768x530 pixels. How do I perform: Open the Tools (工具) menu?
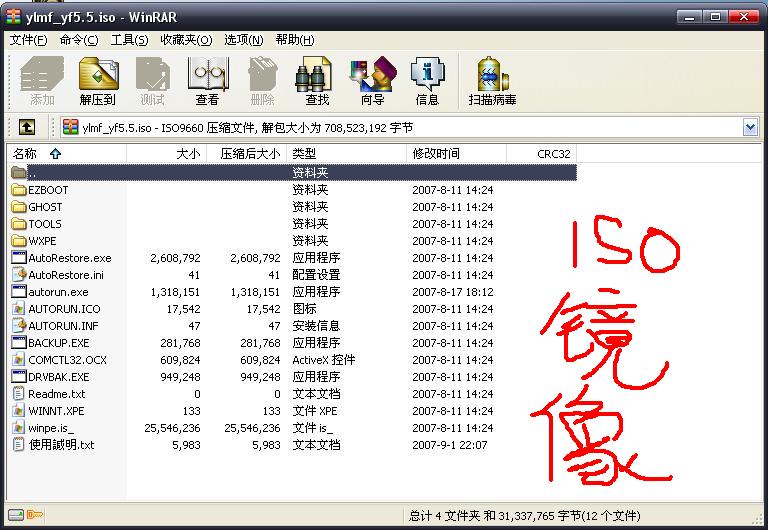(129, 40)
